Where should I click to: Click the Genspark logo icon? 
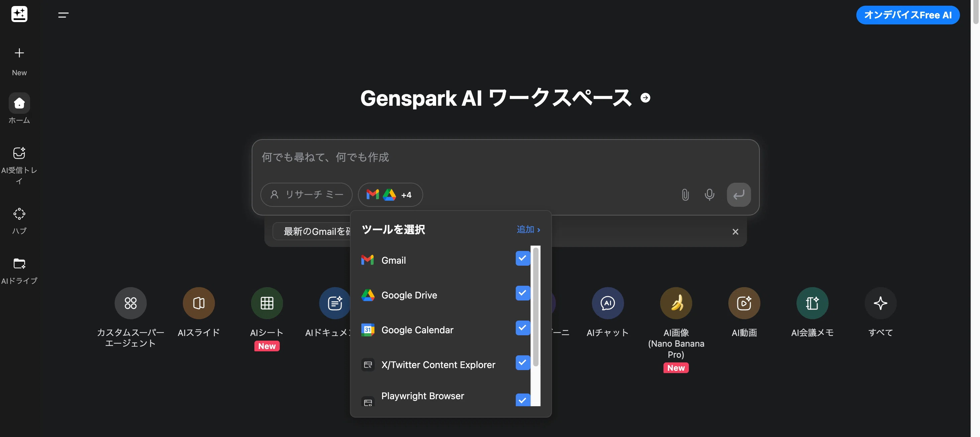click(x=19, y=14)
